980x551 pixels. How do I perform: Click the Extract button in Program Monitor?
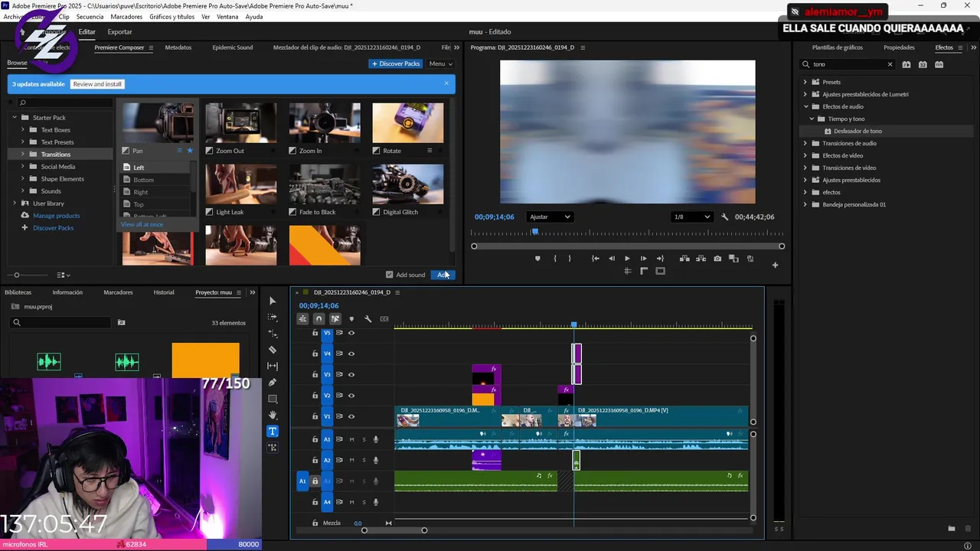(x=701, y=259)
